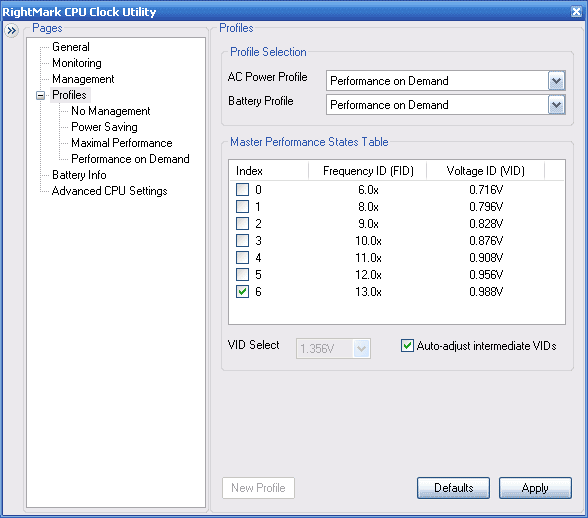This screenshot has height=518, width=588.
Task: Click the Apply button
Action: pyautogui.click(x=535, y=488)
